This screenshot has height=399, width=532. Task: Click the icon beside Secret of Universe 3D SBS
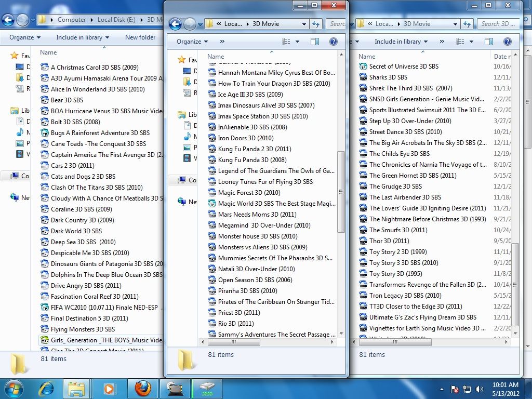363,66
